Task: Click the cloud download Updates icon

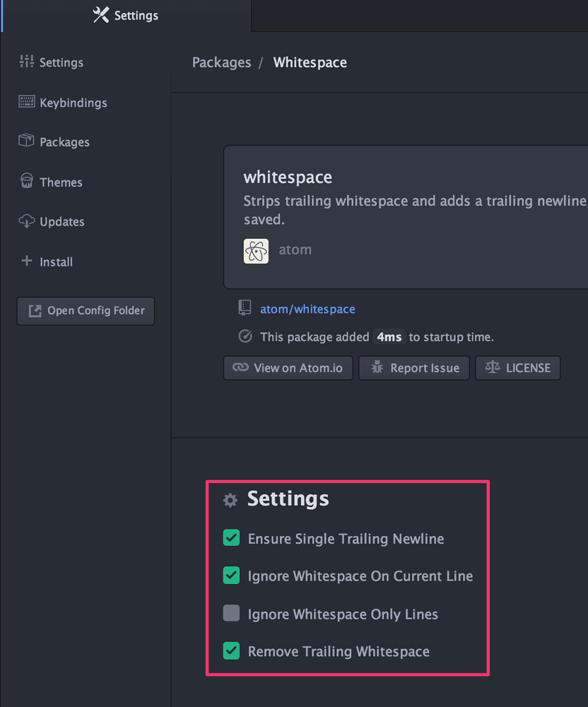Action: point(27,221)
